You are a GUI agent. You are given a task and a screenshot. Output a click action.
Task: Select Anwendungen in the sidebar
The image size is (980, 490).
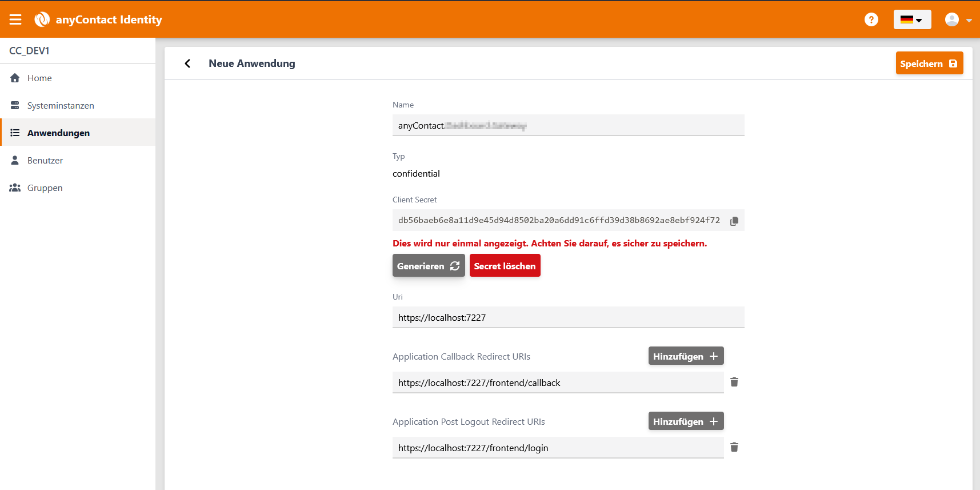[x=58, y=133]
